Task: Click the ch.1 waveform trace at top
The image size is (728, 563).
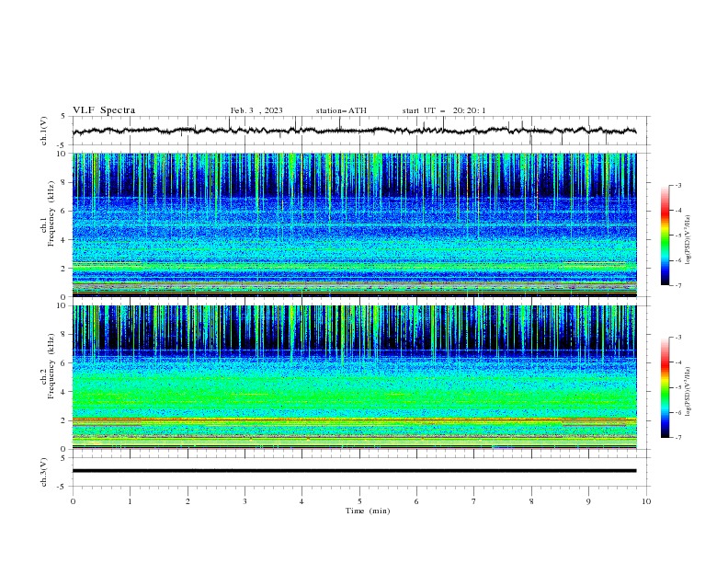Action: click(x=354, y=131)
